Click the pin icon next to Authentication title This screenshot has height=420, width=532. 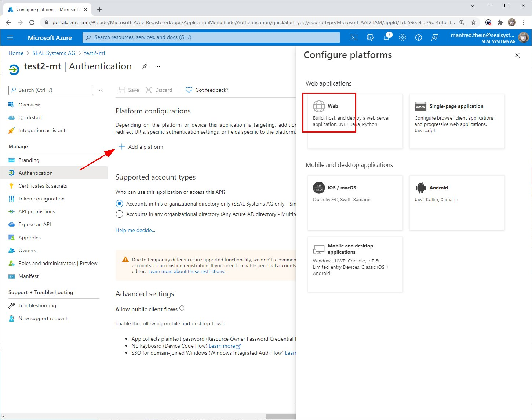pyautogui.click(x=145, y=66)
